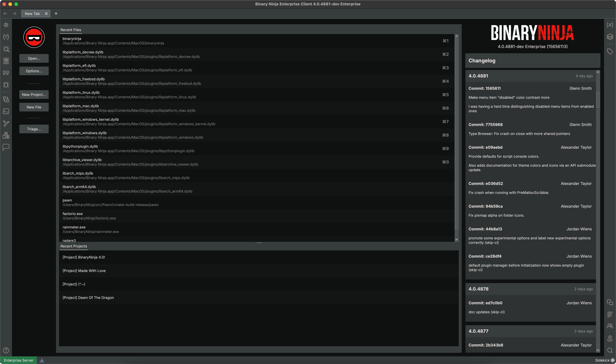This screenshot has height=364, width=616.
Task: Open the Variables (x) right sidebar icon
Action: (x=610, y=25)
